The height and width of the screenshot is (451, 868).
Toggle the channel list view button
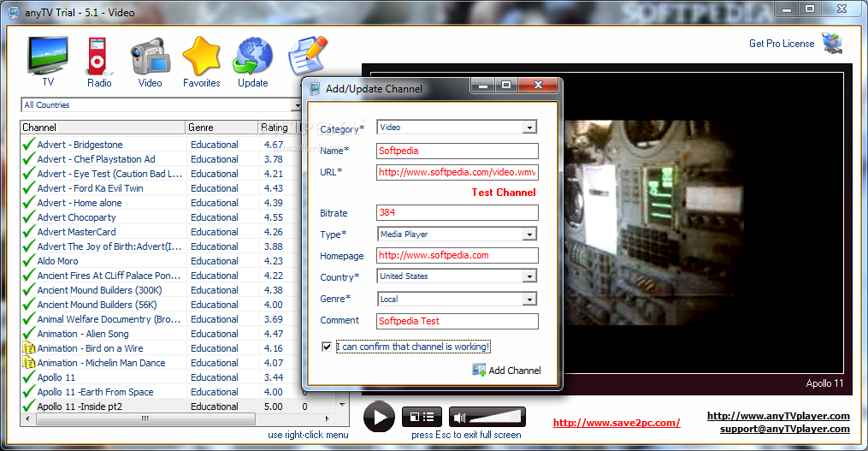422,417
